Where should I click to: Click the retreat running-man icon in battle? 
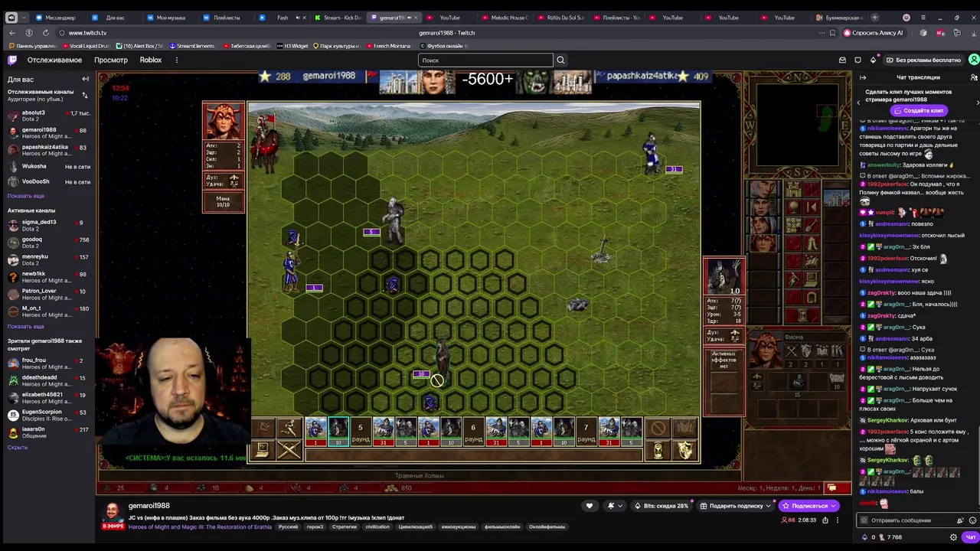[289, 429]
